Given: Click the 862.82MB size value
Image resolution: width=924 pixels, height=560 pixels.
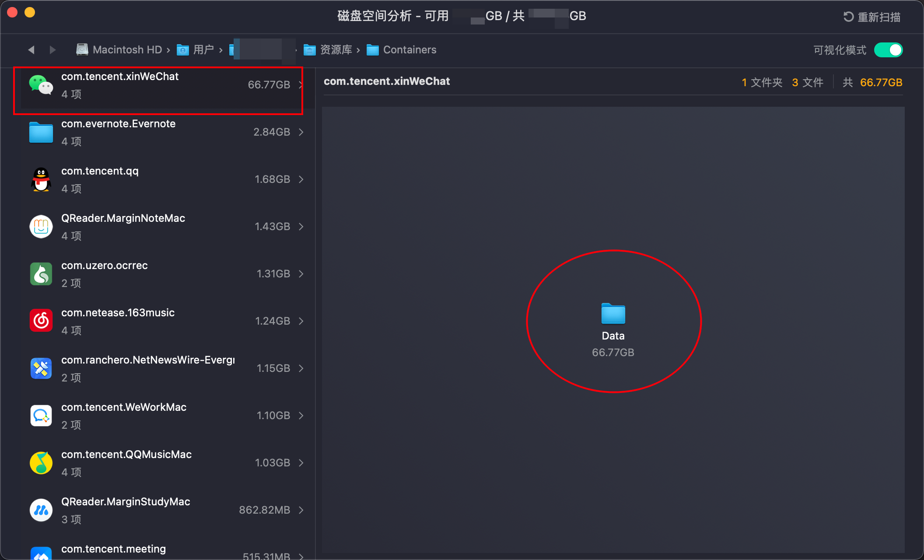Looking at the screenshot, I should [265, 510].
